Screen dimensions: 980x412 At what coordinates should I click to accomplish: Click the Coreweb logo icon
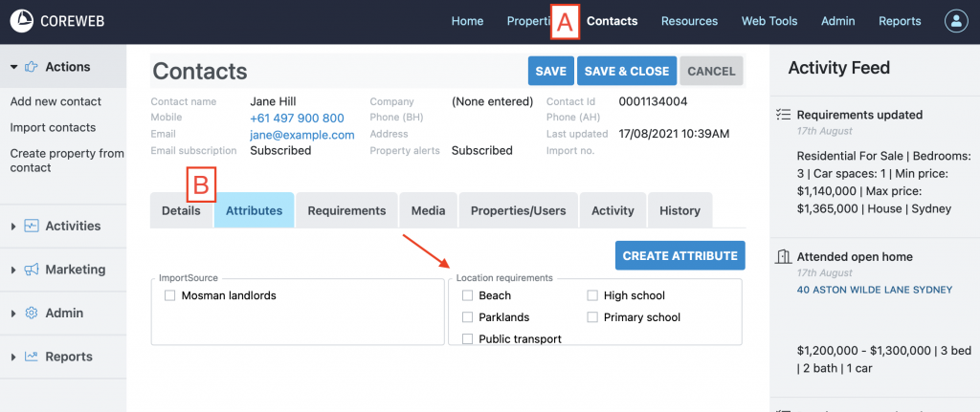[22, 20]
